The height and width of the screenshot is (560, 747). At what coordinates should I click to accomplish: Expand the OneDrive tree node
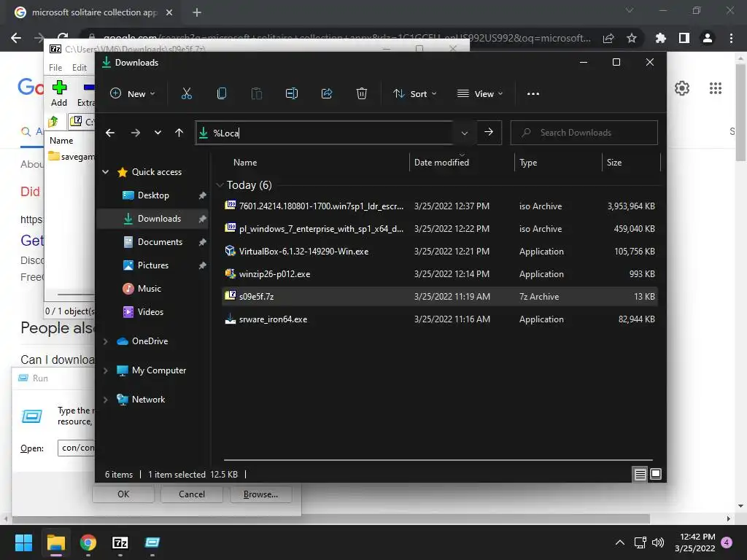(105, 341)
